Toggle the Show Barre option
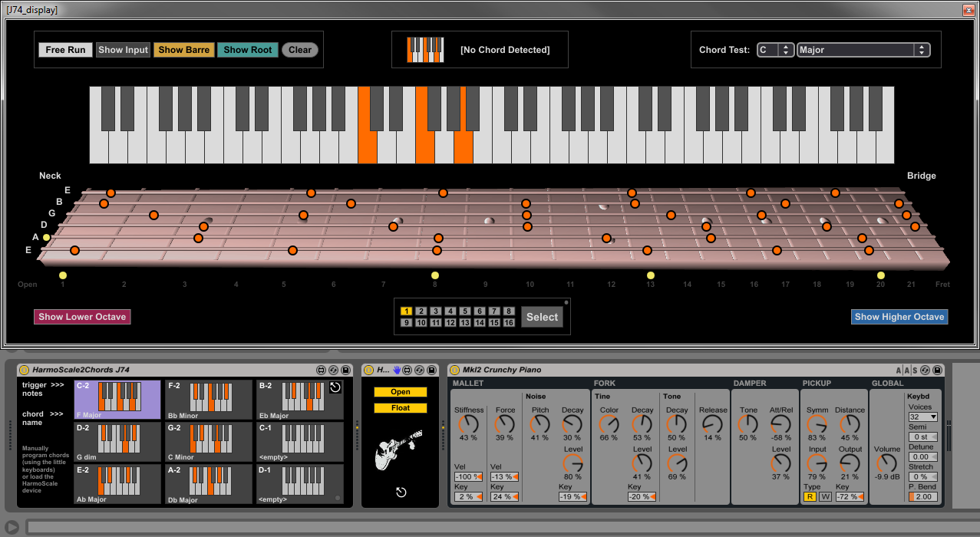Screen dimensions: 980x537 [x=184, y=50]
